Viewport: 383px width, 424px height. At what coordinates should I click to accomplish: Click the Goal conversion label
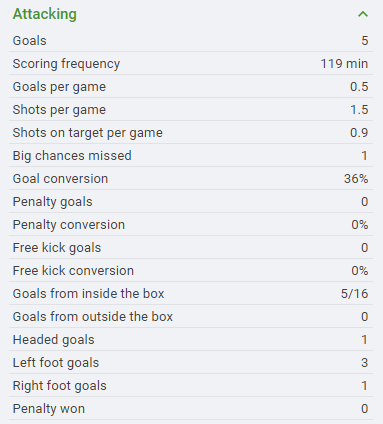(60, 179)
